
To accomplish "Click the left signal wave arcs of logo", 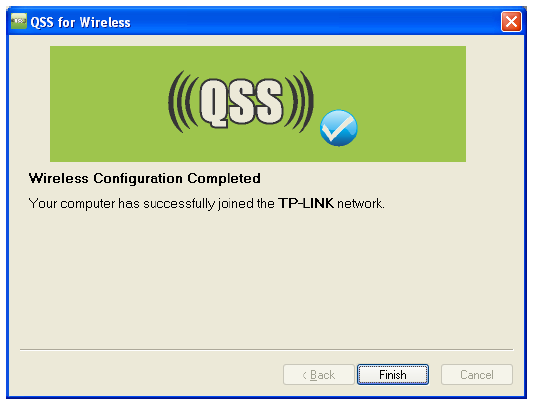I will (x=183, y=102).
